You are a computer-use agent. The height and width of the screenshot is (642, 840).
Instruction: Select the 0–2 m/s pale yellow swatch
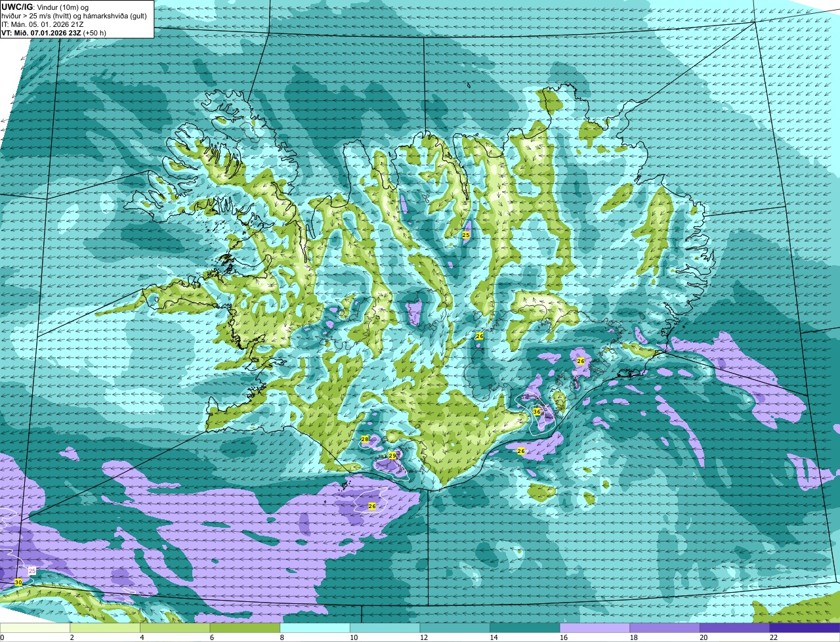35,628
